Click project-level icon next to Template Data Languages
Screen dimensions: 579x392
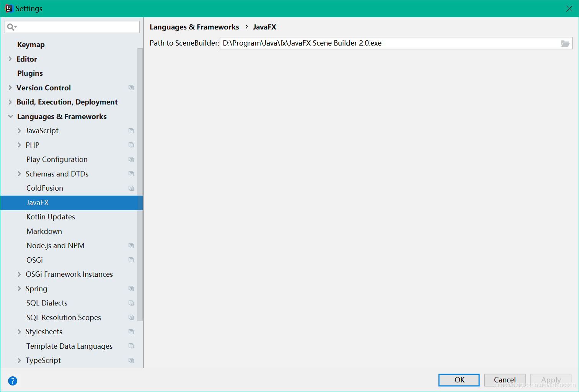tap(131, 346)
